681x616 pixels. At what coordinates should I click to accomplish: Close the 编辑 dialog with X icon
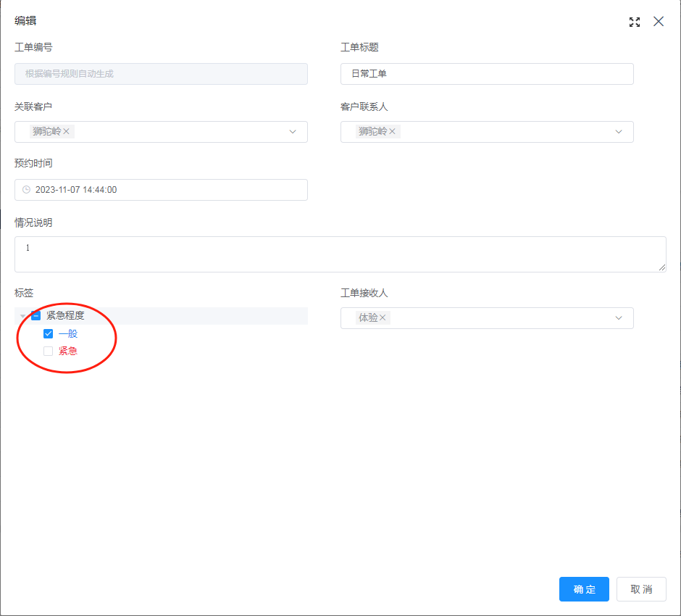click(659, 22)
